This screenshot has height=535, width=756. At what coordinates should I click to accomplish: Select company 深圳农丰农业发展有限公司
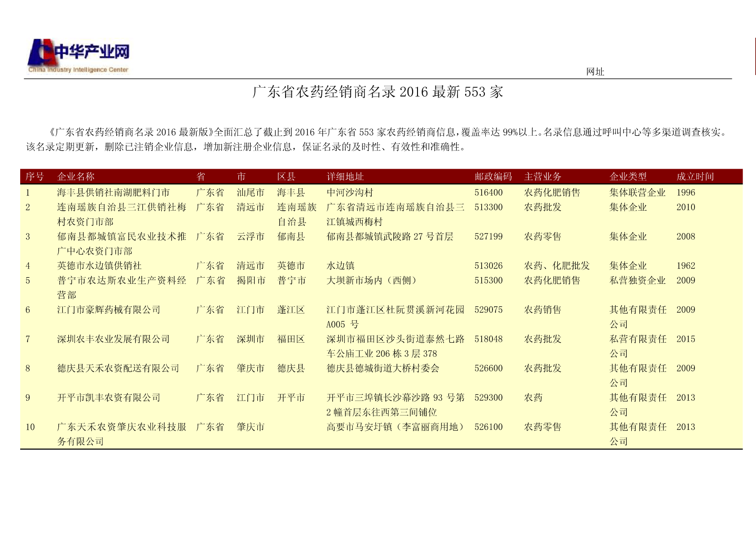coord(114,339)
